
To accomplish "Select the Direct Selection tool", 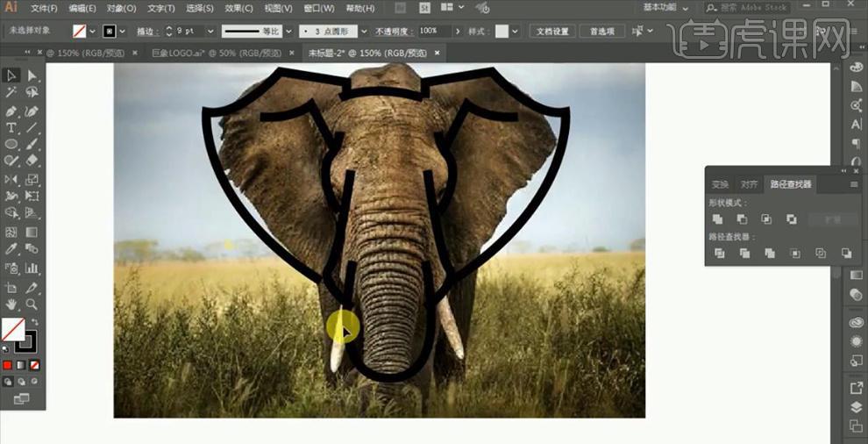I will point(32,75).
